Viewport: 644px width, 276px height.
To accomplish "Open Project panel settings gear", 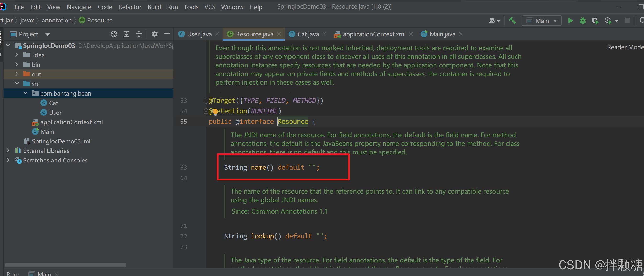I will tap(154, 34).
